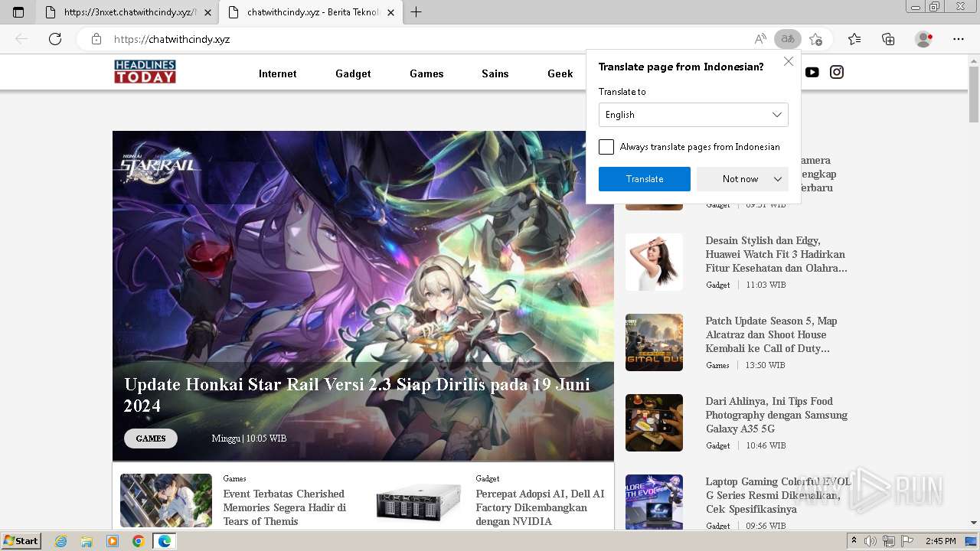
Task: Open Samsung Galaxy A35 food photography article
Action: pos(776,415)
